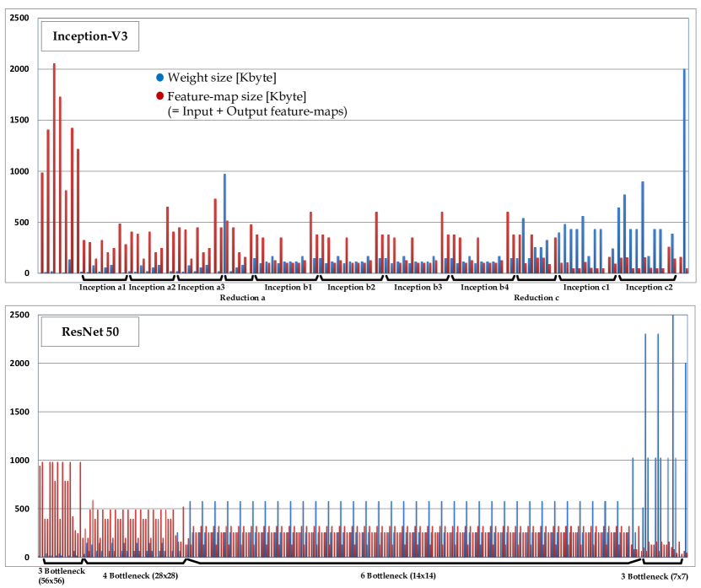
Task: Click the red Feature-map size legend dot
Action: [159, 95]
